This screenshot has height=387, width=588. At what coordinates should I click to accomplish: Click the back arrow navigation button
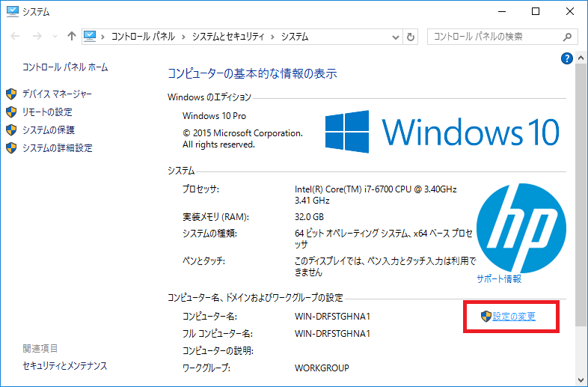click(x=13, y=36)
